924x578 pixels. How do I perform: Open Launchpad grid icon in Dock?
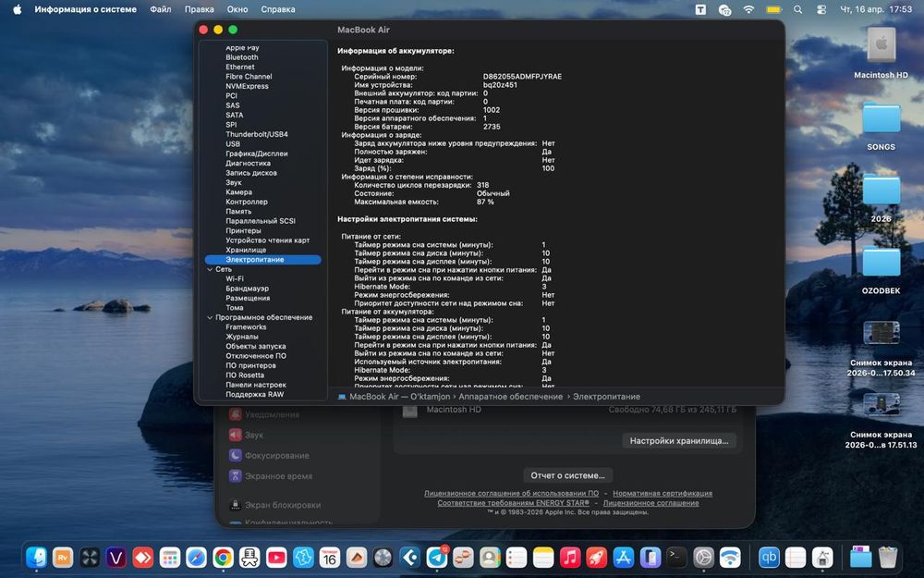tap(170, 558)
